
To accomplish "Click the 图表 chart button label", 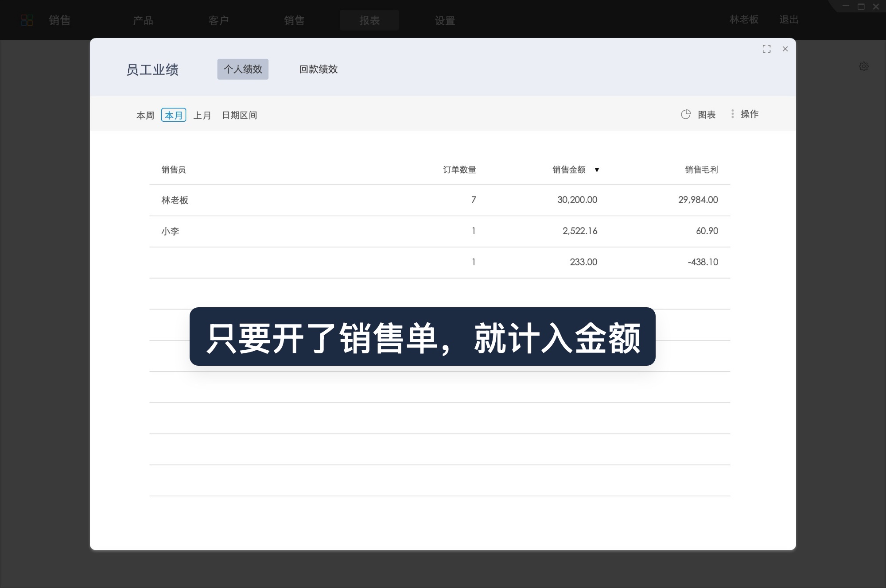I will (706, 114).
